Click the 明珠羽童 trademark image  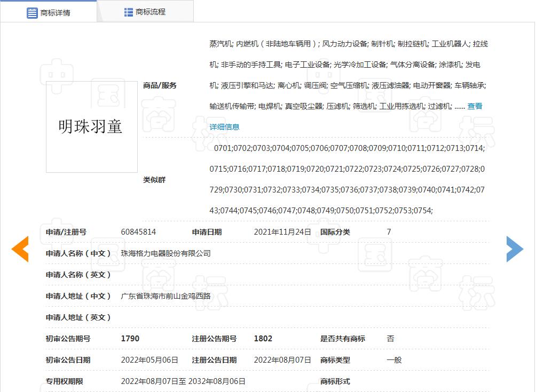click(92, 127)
